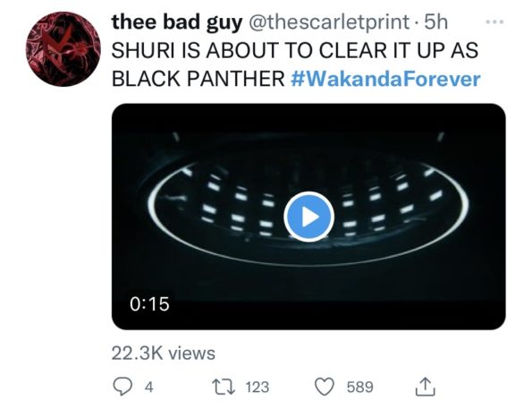This screenshot has height=409, width=532.
Task: Click the 4 replies count
Action: click(149, 387)
